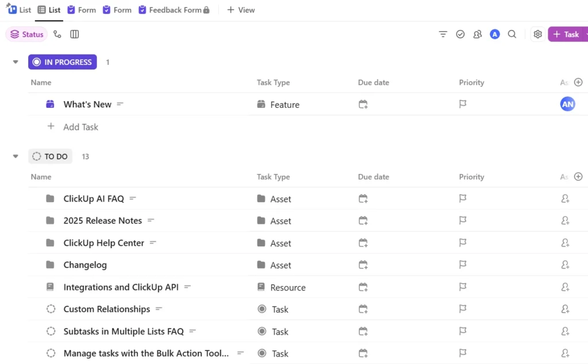Open Subtasks in Multiple Lists FAQ
The width and height of the screenshot is (588, 364).
pos(124,331)
